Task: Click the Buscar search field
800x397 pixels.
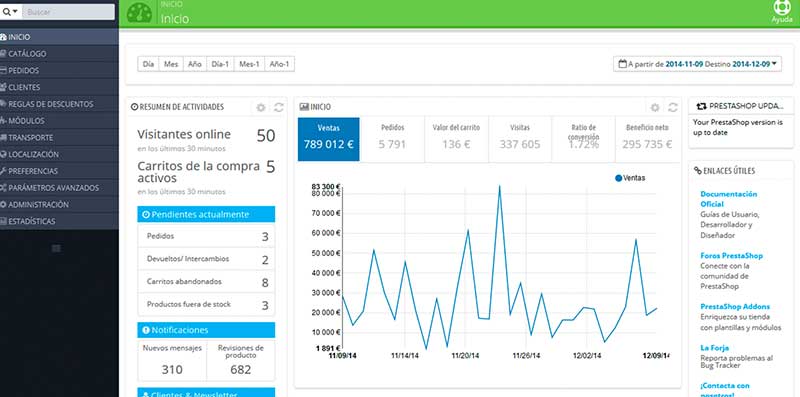Action: tap(68, 12)
